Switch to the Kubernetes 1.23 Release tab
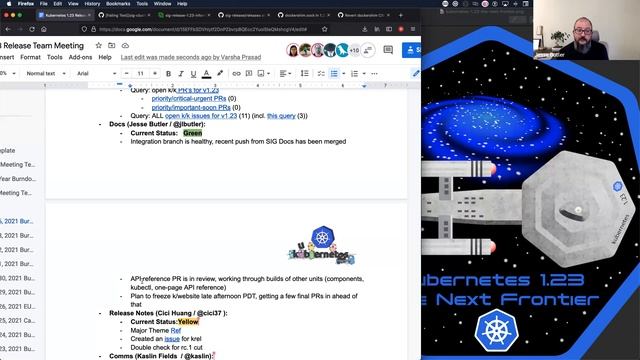This screenshot has height=360, width=640. pos(64,15)
